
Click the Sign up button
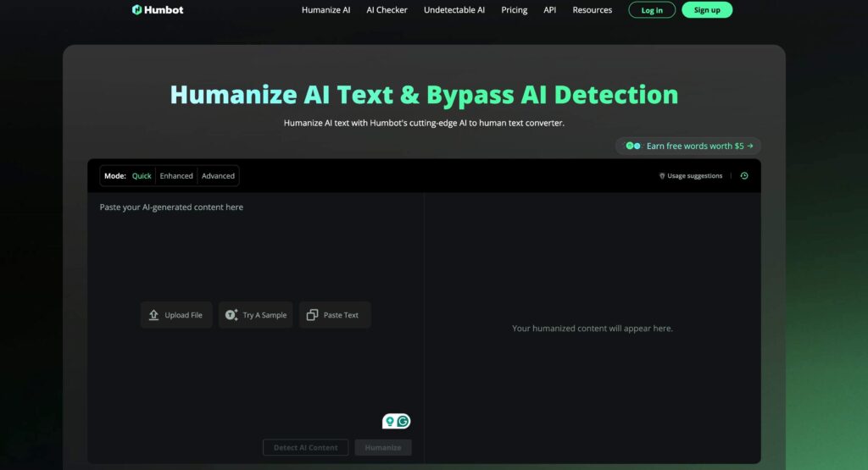(x=707, y=10)
